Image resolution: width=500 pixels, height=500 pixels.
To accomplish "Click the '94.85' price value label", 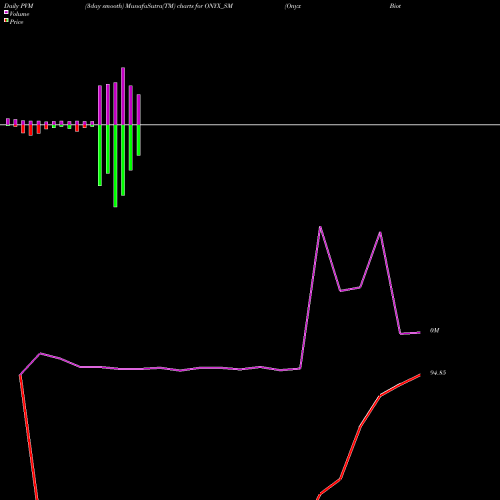I will click(x=438, y=373).
